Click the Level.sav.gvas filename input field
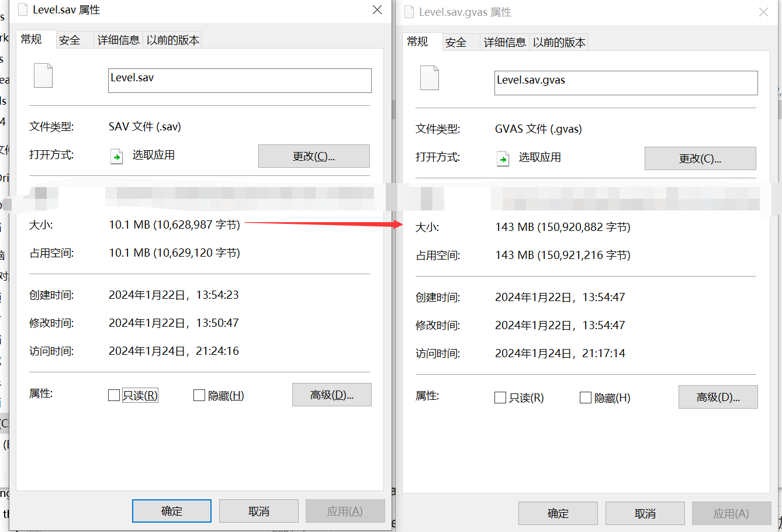782x532 pixels. tap(626, 83)
